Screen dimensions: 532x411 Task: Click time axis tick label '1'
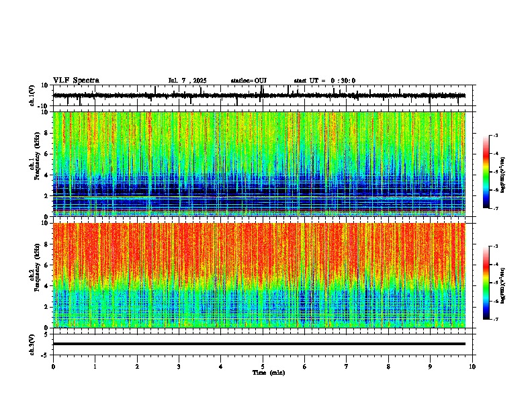coord(95,367)
